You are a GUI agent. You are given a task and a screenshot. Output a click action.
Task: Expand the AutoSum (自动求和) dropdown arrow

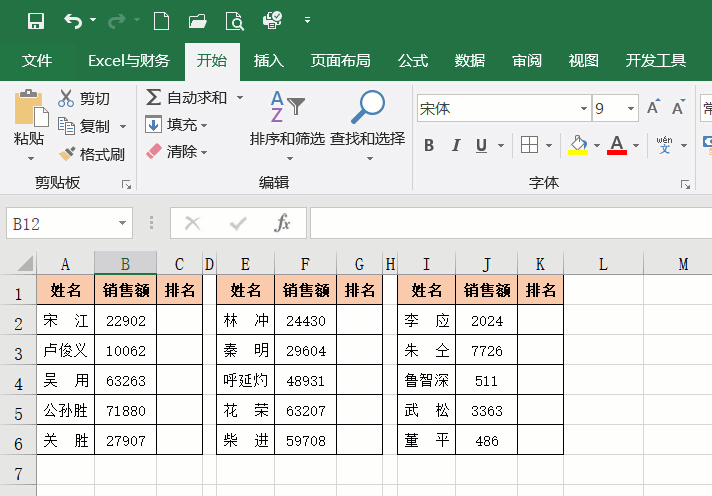click(x=240, y=97)
